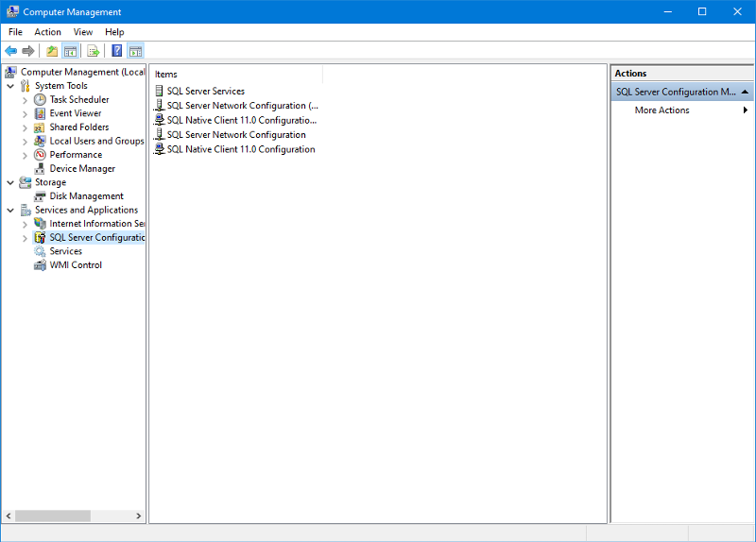Select SQL Server Network Configuration (... item
The height and width of the screenshot is (542, 756).
pyautogui.click(x=243, y=106)
